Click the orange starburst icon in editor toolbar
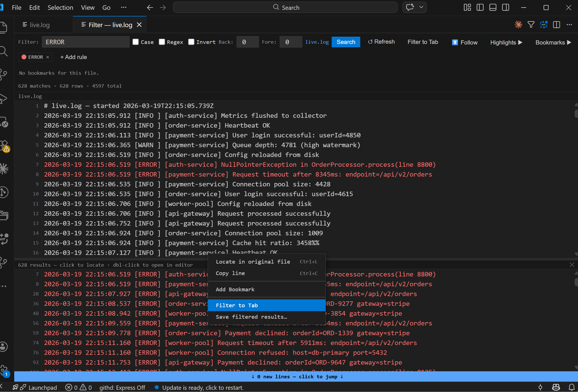 [x=518, y=25]
